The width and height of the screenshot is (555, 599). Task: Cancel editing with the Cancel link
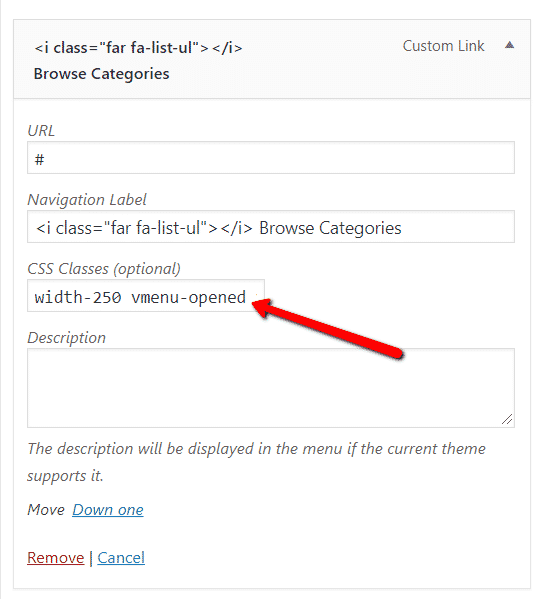click(x=121, y=558)
